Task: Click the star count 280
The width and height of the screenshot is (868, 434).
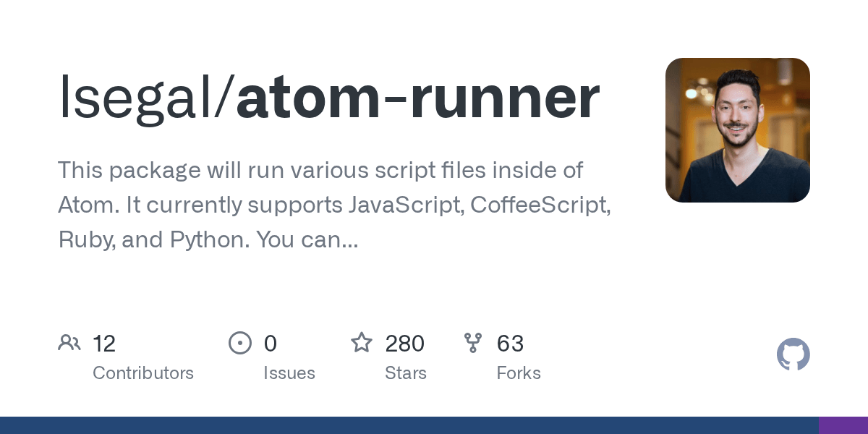Action: coord(404,344)
